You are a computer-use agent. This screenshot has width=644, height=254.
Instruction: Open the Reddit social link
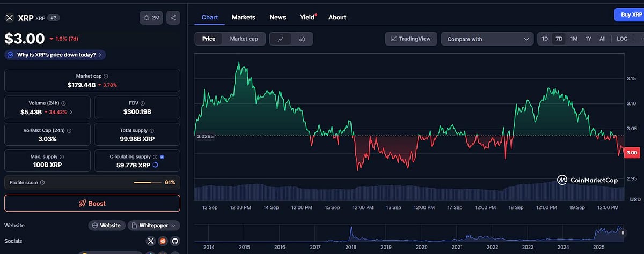click(163, 241)
